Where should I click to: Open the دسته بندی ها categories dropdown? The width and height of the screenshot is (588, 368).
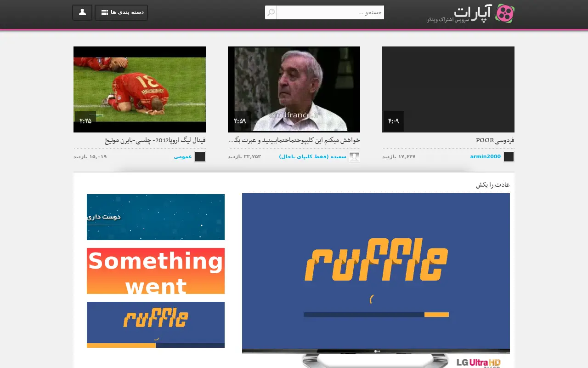pos(121,12)
